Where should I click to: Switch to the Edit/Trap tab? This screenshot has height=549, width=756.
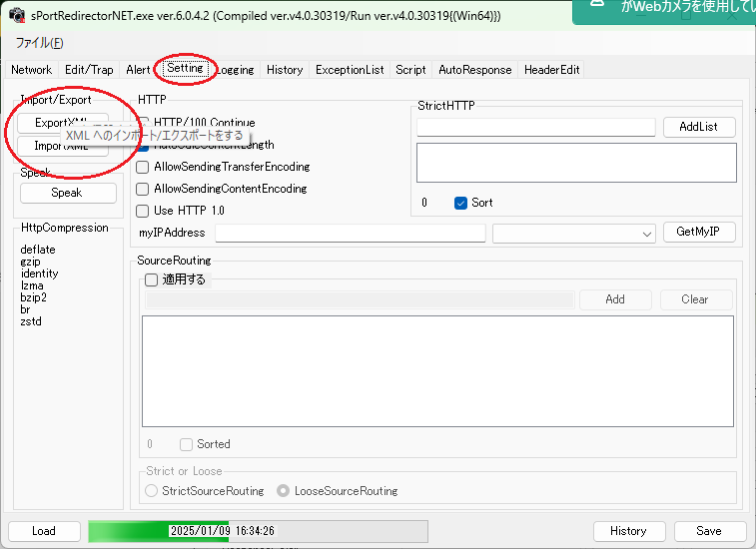(89, 70)
